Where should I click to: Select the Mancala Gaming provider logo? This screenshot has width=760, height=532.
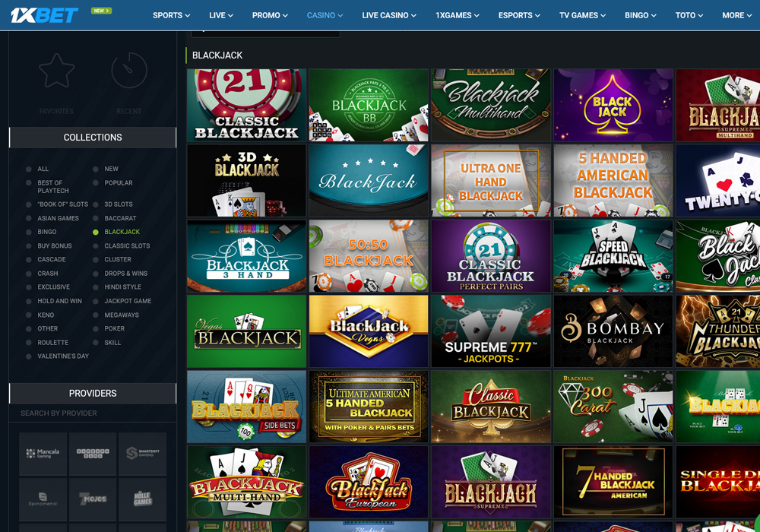(43, 454)
